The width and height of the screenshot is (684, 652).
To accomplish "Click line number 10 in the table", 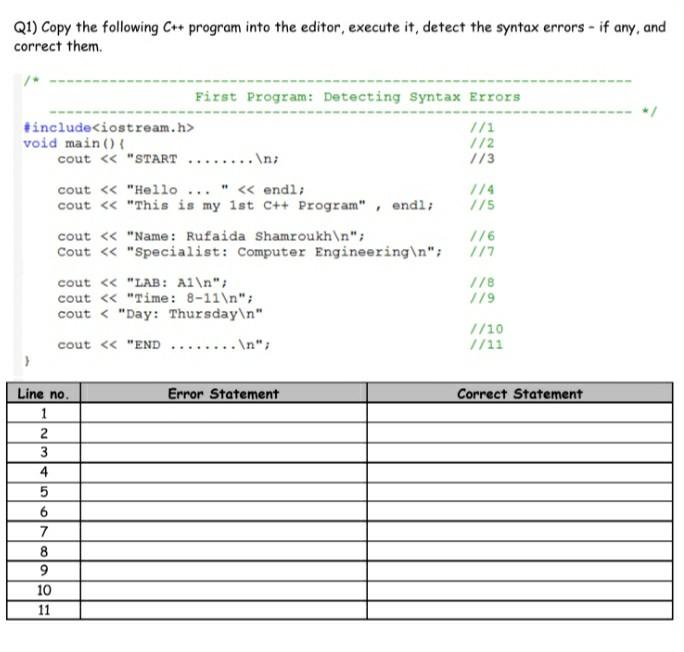I will (44, 591).
